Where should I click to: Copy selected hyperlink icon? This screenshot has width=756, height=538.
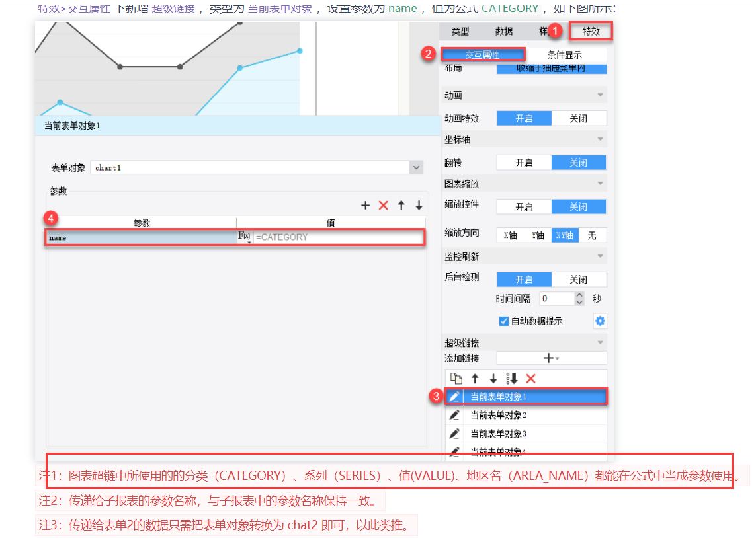click(456, 379)
